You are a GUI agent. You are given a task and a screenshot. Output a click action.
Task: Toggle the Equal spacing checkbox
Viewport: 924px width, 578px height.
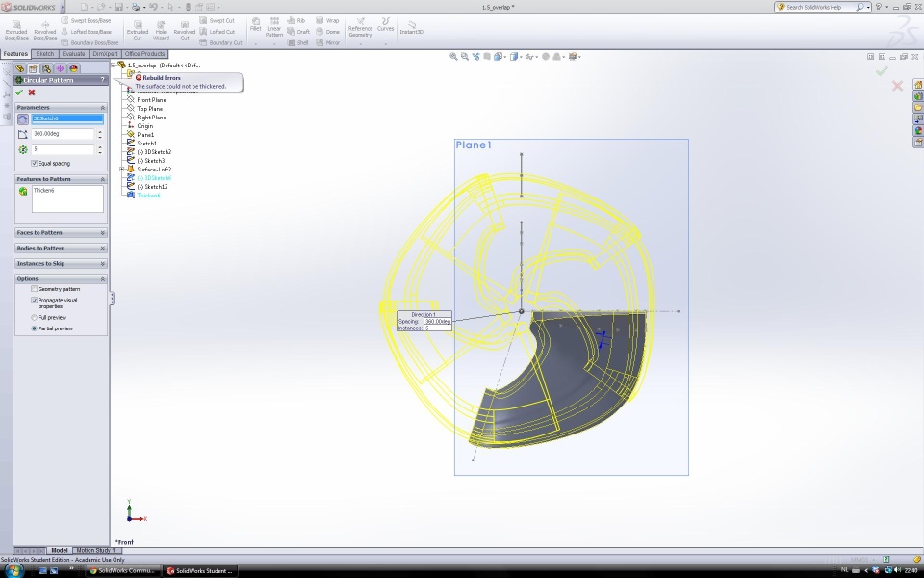tap(35, 164)
